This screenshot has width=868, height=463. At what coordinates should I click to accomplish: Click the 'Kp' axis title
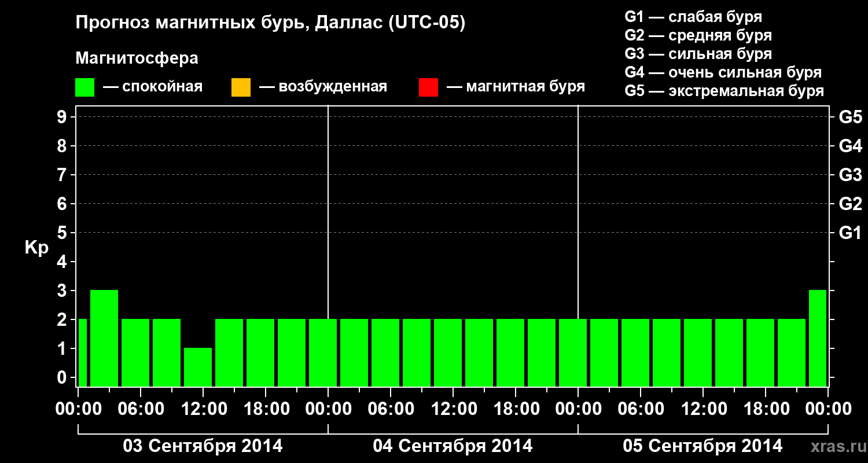click(36, 248)
